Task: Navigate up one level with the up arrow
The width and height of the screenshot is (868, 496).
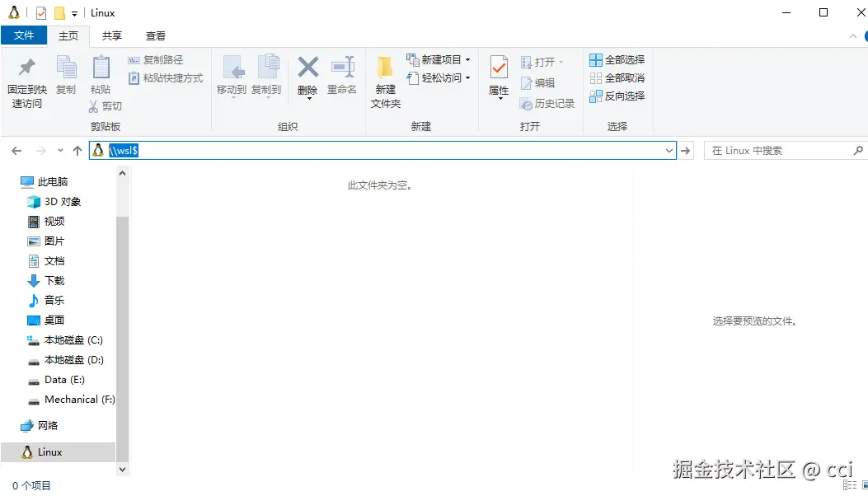Action: pos(77,150)
